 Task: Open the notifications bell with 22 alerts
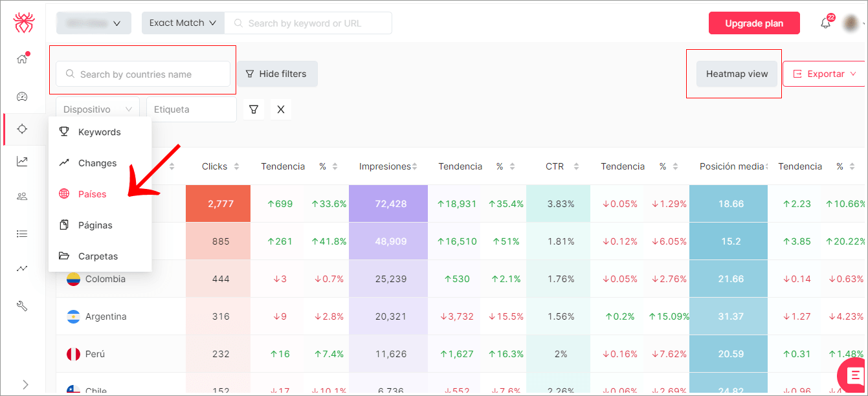point(825,22)
